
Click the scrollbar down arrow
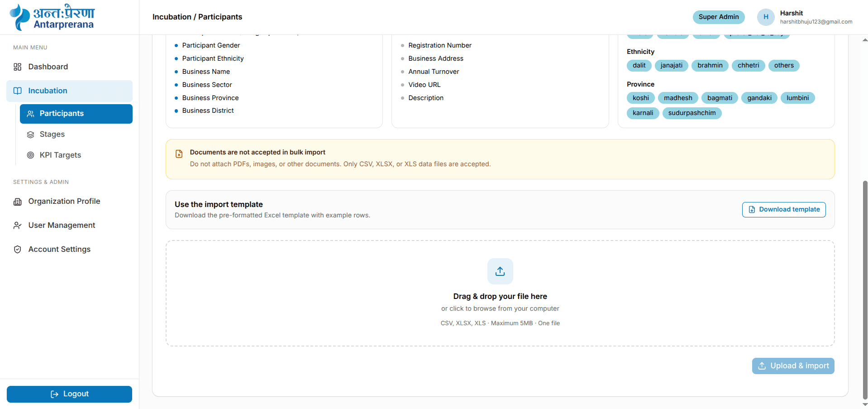click(865, 404)
